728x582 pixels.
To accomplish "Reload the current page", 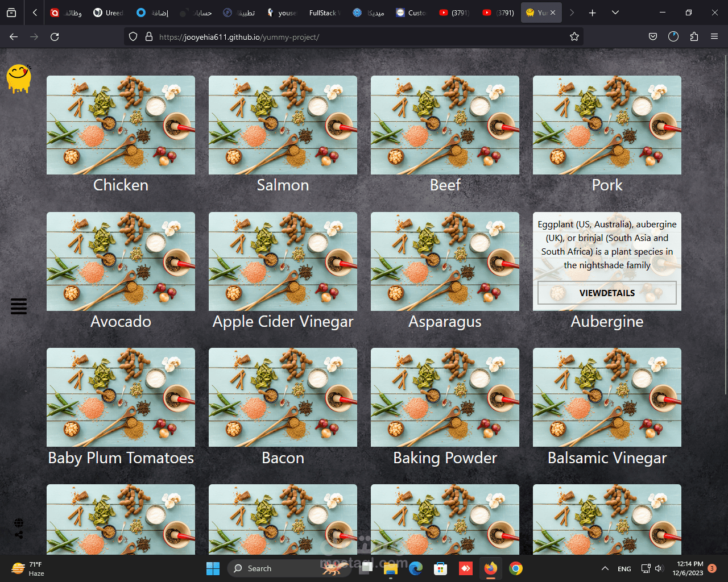I will 55,36.
